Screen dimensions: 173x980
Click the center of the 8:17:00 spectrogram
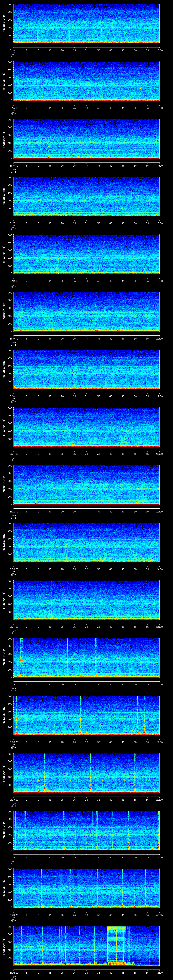pyautogui.click(x=86, y=196)
